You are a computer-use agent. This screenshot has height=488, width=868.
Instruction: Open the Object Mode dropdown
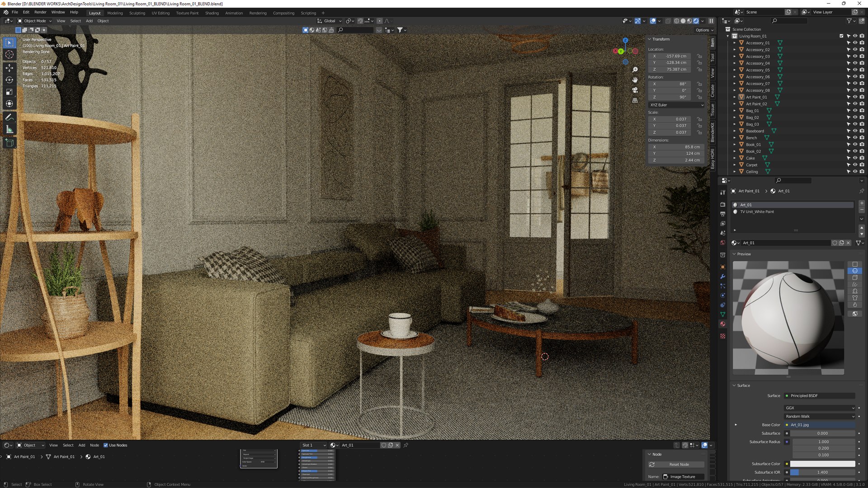pyautogui.click(x=35, y=21)
